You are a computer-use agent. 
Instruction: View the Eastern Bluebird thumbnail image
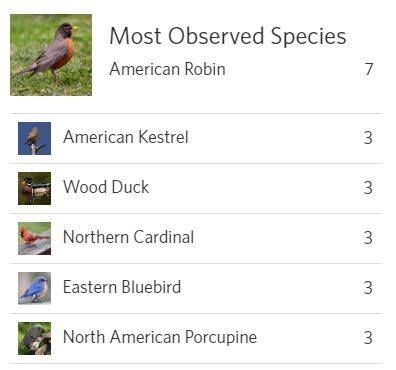click(34, 288)
